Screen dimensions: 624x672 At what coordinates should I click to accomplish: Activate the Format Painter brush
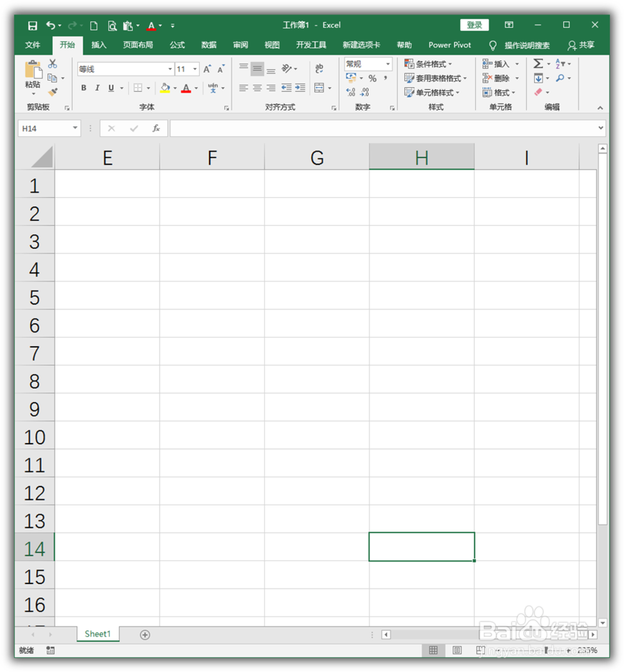pyautogui.click(x=52, y=92)
